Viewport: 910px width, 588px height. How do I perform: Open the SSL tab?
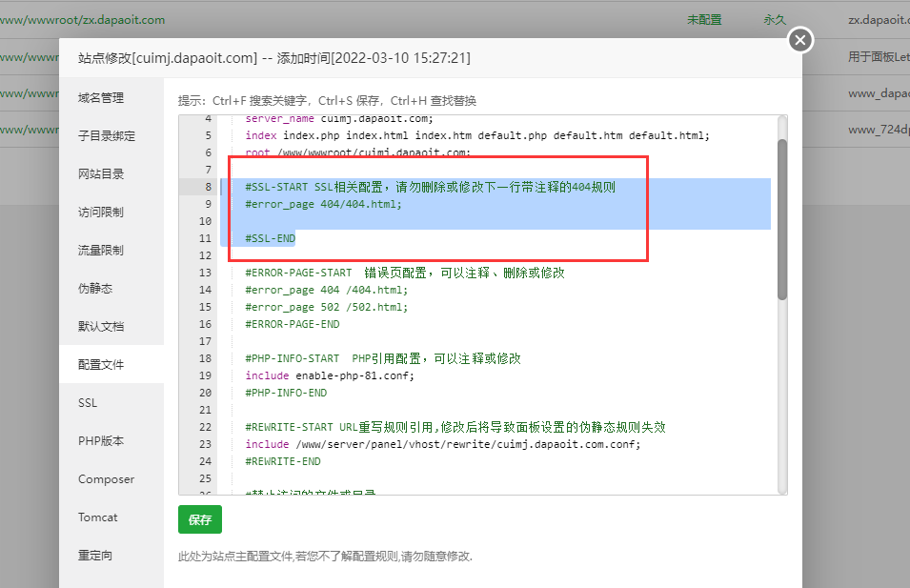tap(88, 403)
